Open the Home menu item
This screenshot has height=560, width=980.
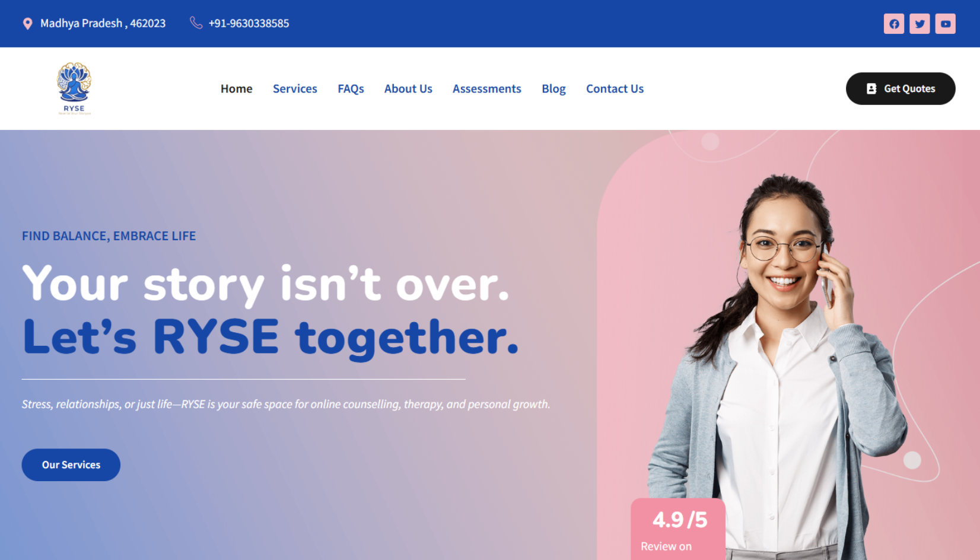[237, 88]
